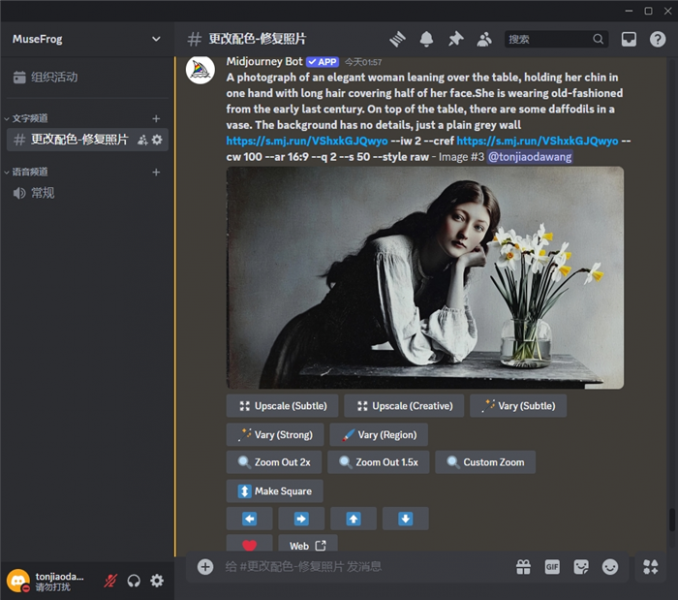Click the channel title in header
Viewport: 678px width, 600px height.
click(x=257, y=39)
